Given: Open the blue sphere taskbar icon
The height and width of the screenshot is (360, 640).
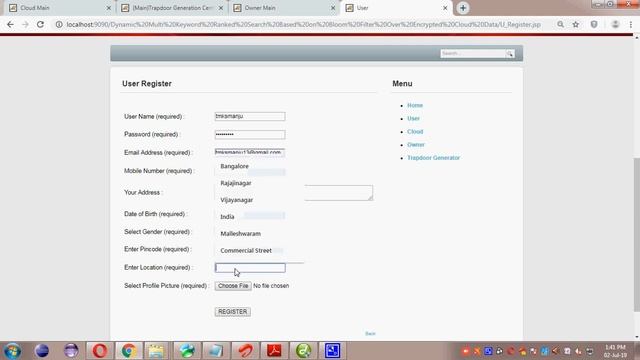Looking at the screenshot, I should pyautogui.click(x=42, y=351).
